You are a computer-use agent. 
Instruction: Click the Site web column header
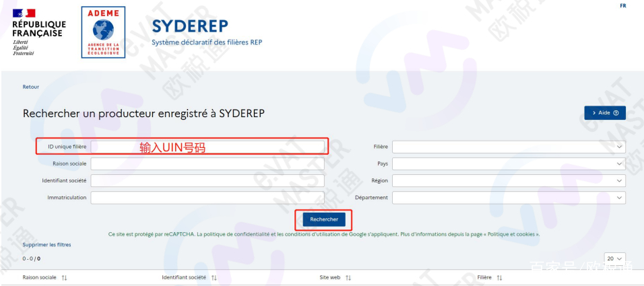pyautogui.click(x=330, y=277)
